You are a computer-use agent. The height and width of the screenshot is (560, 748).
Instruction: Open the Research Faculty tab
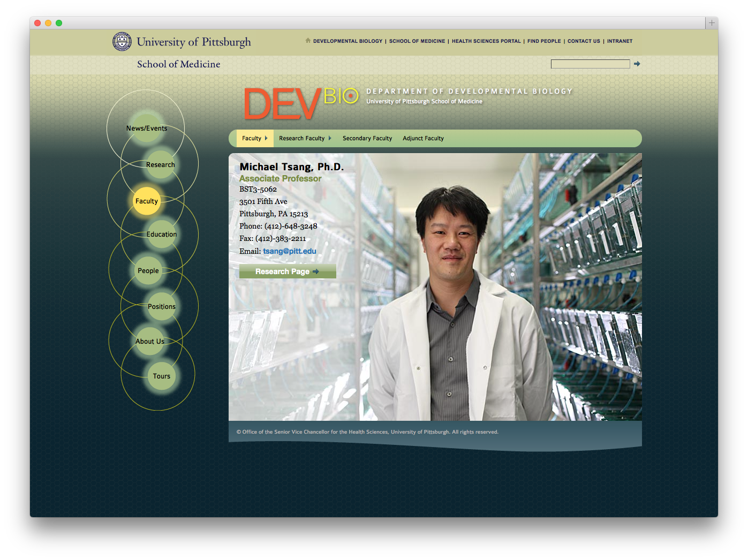[x=302, y=138]
